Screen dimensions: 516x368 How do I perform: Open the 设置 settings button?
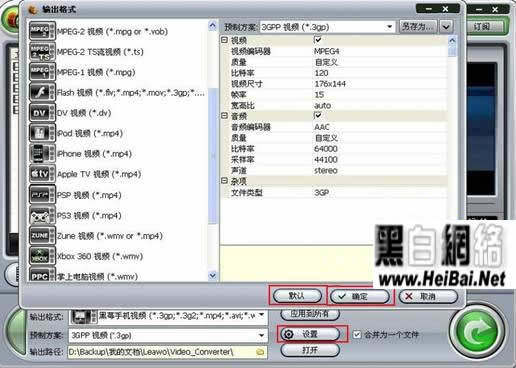pyautogui.click(x=310, y=334)
